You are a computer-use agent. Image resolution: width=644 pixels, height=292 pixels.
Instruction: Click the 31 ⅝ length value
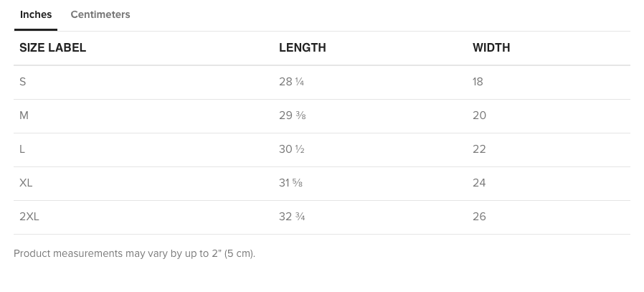(290, 183)
